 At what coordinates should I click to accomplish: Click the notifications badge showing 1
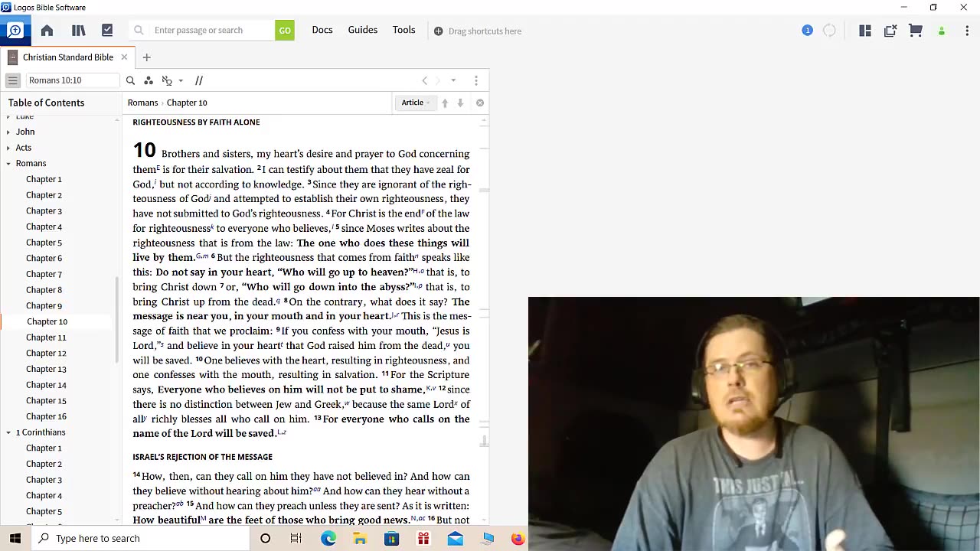pos(807,31)
